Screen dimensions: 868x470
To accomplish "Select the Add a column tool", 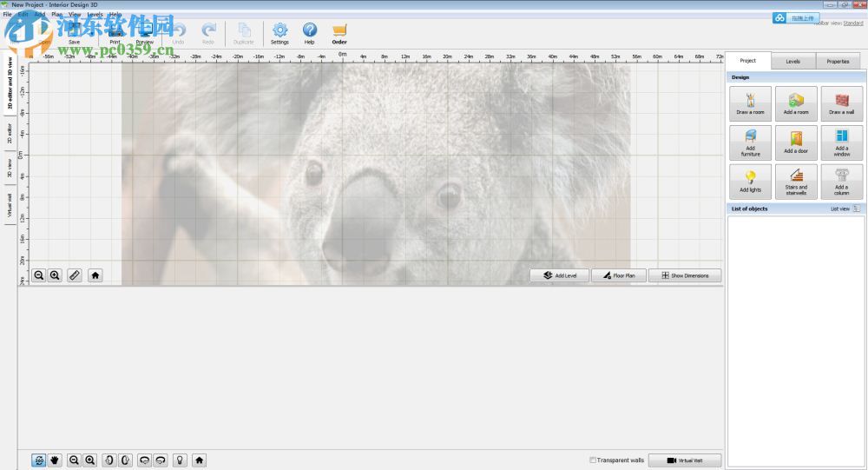I will 841,182.
